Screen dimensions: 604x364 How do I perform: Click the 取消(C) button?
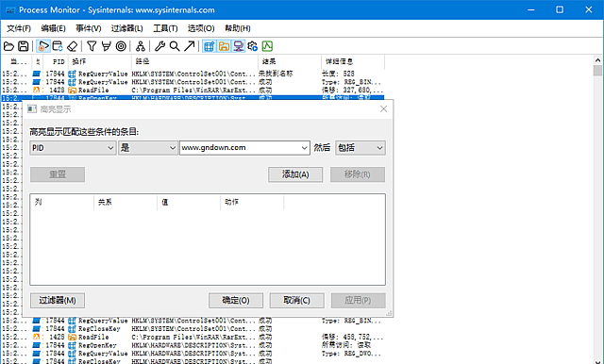[x=296, y=300]
